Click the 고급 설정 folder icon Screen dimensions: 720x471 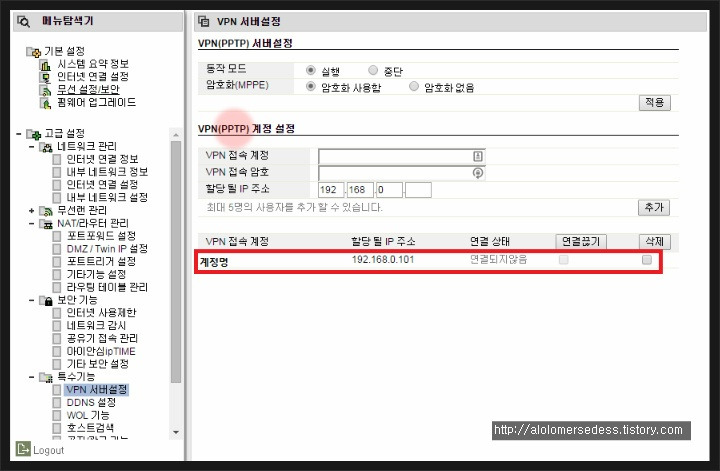tap(34, 134)
